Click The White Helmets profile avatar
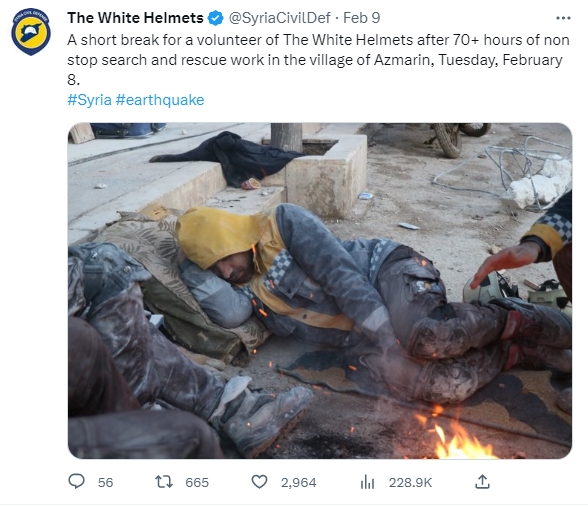This screenshot has width=588, height=506. pos(31,33)
